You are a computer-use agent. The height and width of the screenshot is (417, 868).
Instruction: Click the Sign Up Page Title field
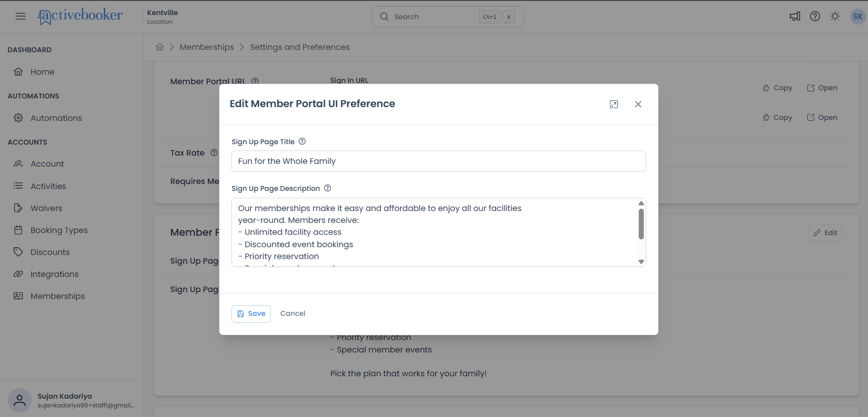point(438,161)
